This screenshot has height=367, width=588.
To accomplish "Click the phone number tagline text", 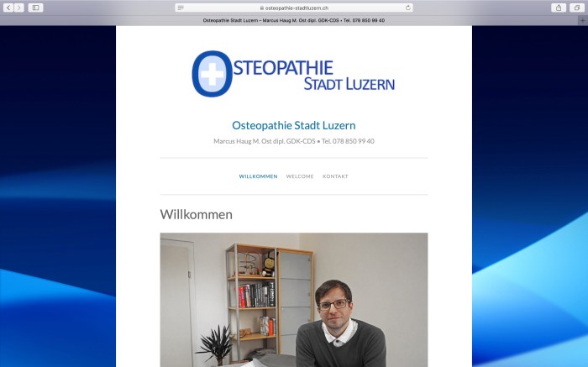I will [x=294, y=141].
